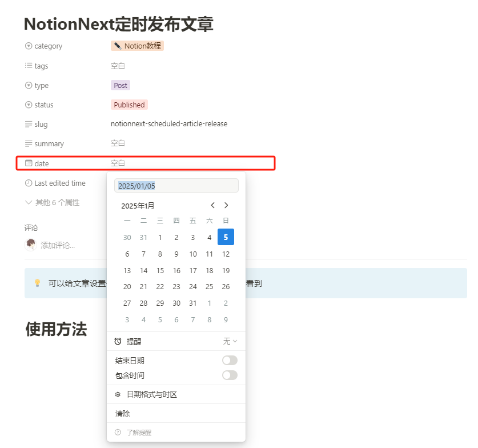This screenshot has width=478, height=448.
Task: Open the 提醒 reminder dropdown showing 无
Action: (230, 341)
